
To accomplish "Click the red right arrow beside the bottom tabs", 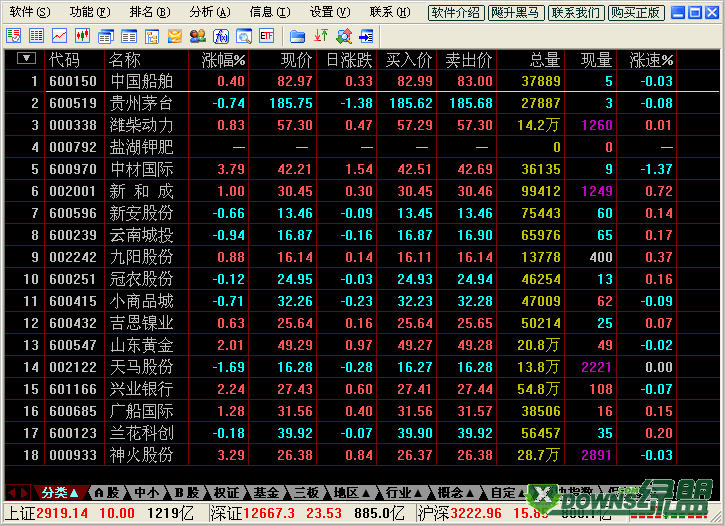I will pyautogui.click(x=25, y=493).
